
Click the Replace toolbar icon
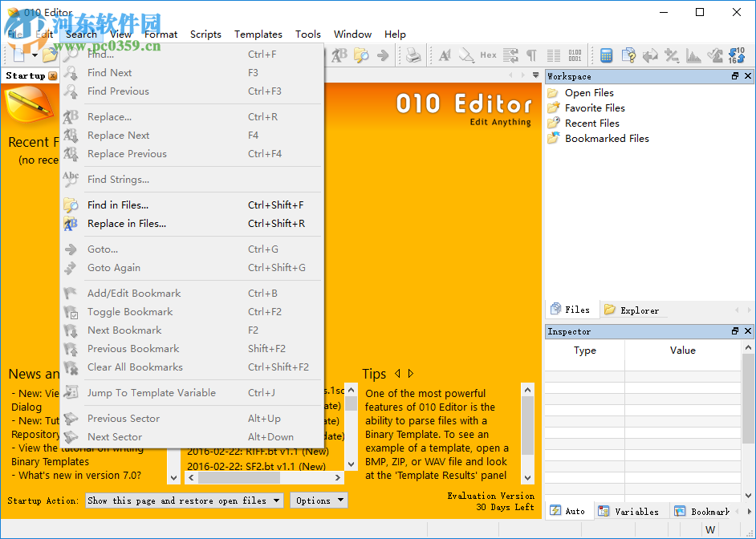(339, 55)
